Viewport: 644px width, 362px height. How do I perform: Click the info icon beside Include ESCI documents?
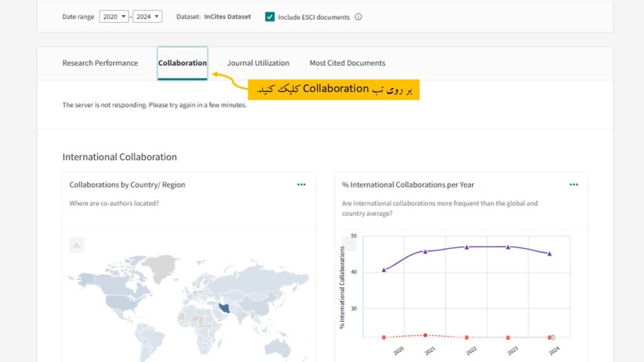tap(358, 17)
